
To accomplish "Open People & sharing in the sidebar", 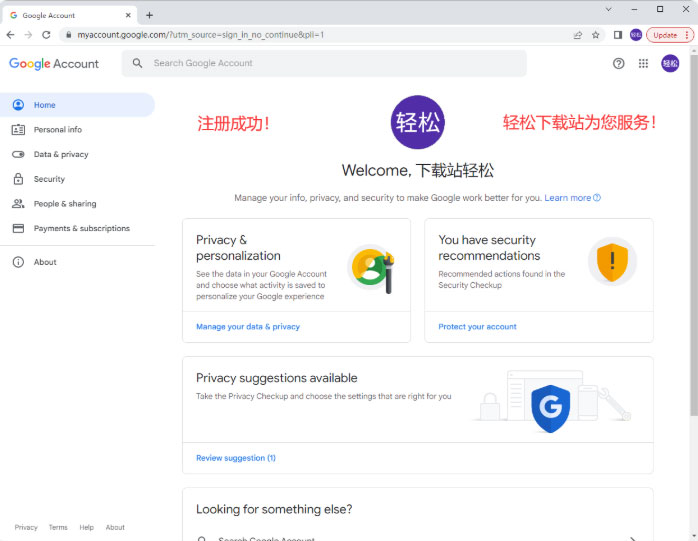I will click(77, 204).
